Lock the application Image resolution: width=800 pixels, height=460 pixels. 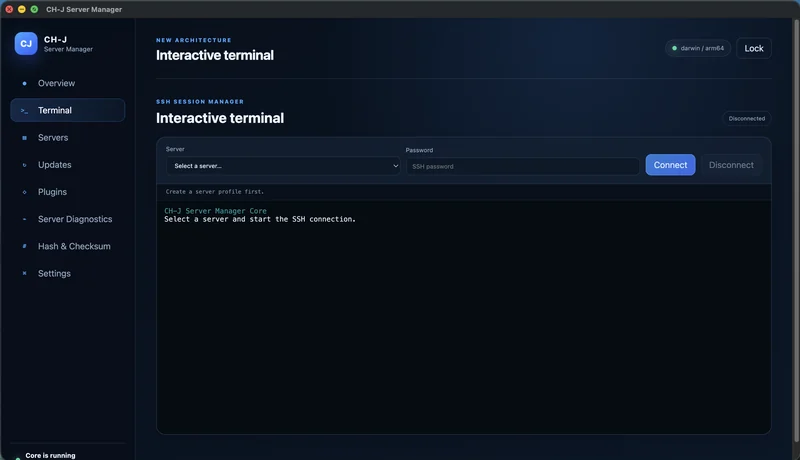tap(754, 48)
